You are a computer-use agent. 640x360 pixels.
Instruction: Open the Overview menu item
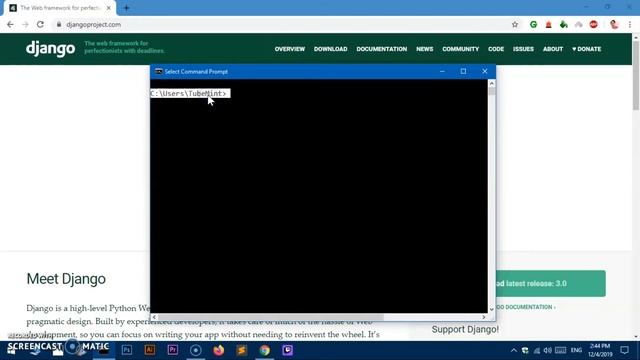coord(290,49)
